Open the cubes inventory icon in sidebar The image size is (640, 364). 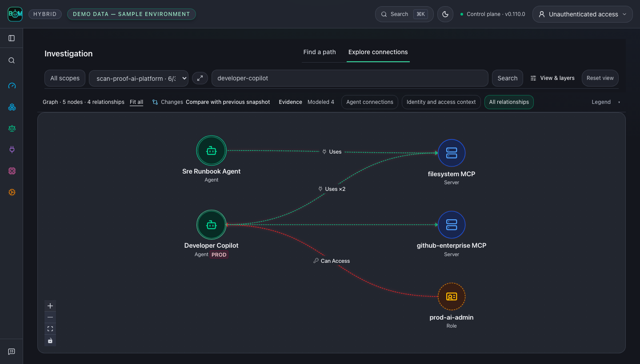(12, 107)
